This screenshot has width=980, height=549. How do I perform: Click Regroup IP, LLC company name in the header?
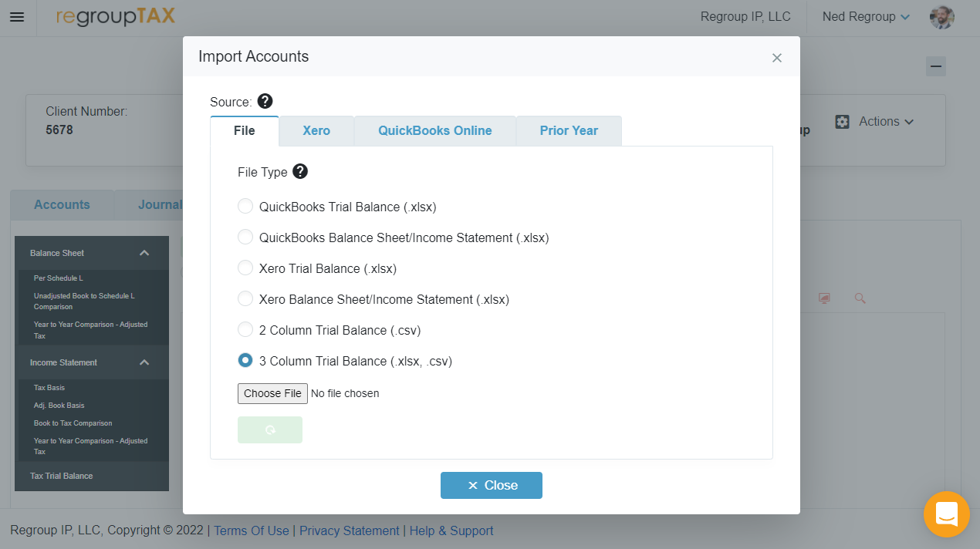(x=745, y=17)
